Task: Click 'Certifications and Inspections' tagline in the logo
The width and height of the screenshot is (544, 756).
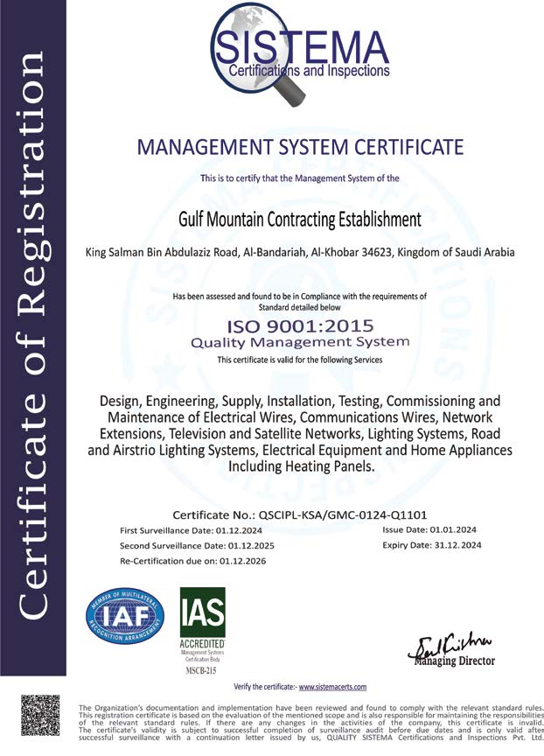Action: pyautogui.click(x=309, y=71)
